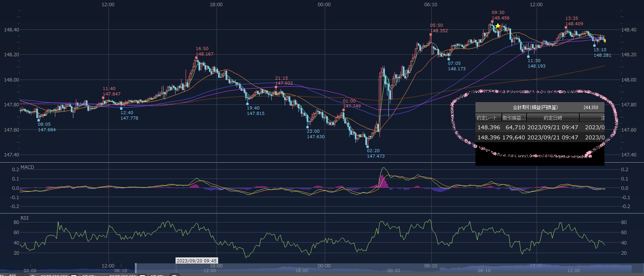
Task: Click the MACD indicator label
Action: (x=27, y=167)
